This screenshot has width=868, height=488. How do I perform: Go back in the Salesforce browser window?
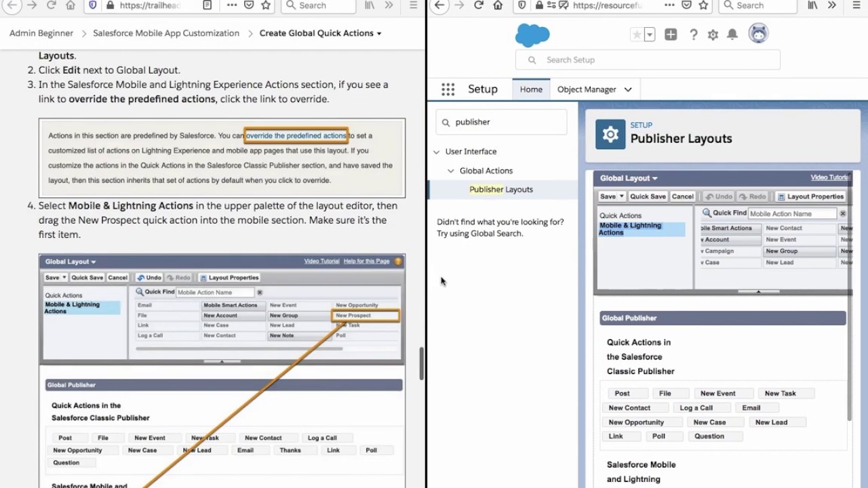[439, 5]
